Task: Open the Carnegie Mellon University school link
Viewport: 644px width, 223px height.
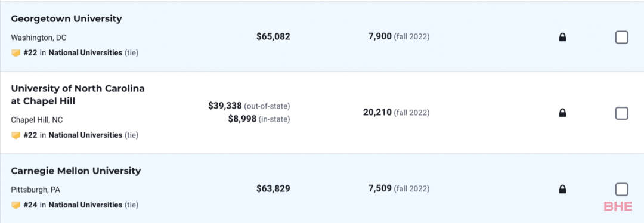Action: click(76, 171)
